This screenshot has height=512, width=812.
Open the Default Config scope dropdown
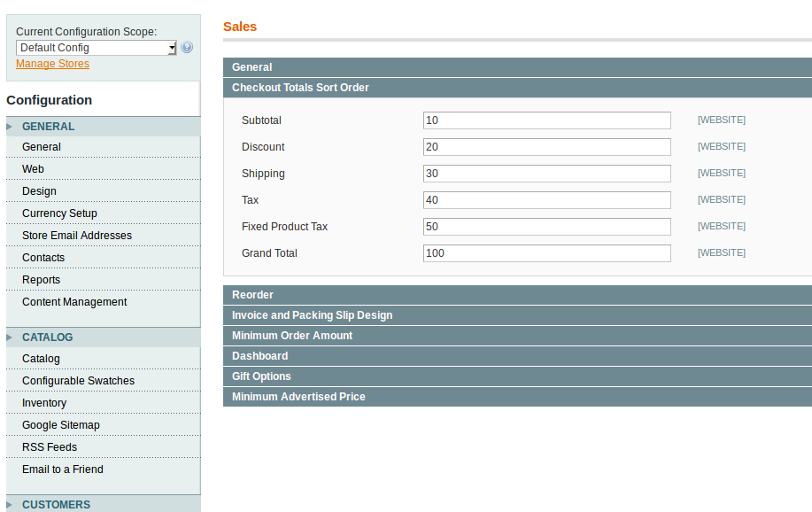pyautogui.click(x=96, y=47)
